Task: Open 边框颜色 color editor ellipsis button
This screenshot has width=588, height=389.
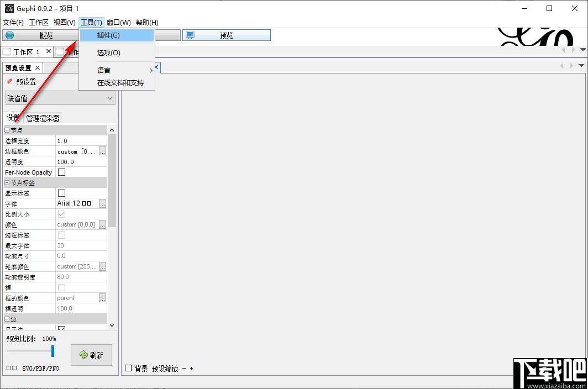Action: coord(102,151)
